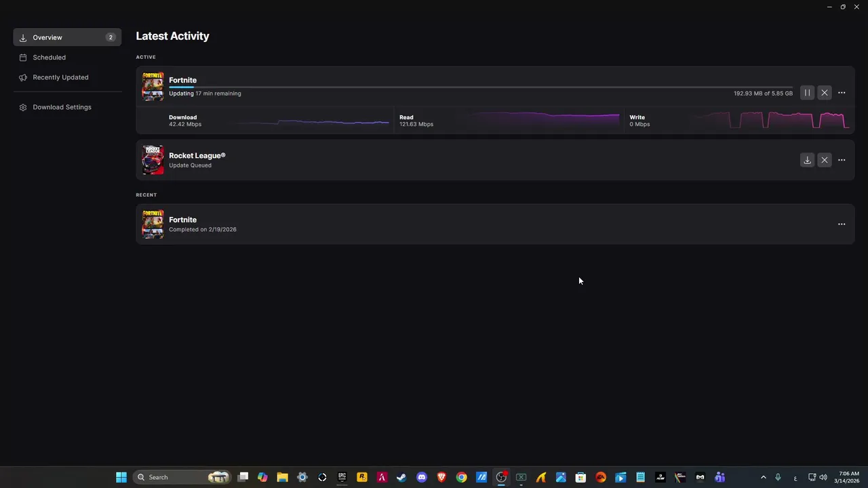Screen dimensions: 868x488
Task: Open Settings gear on the taskbar
Action: [302, 477]
